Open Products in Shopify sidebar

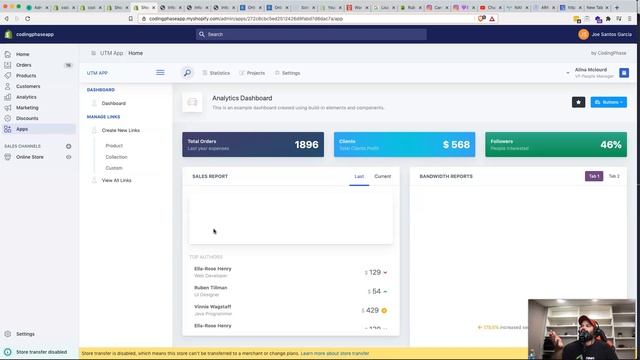pos(26,76)
